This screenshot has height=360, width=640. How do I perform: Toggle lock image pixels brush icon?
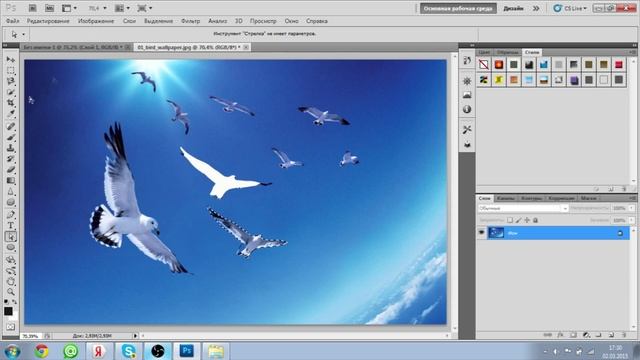[x=518, y=220]
